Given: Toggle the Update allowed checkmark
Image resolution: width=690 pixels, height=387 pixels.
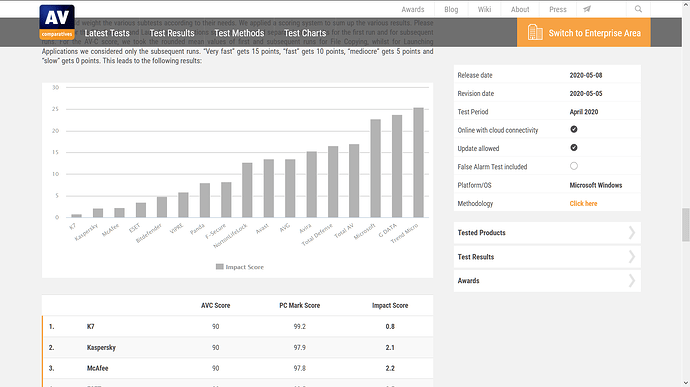Looking at the screenshot, I should 574,147.
